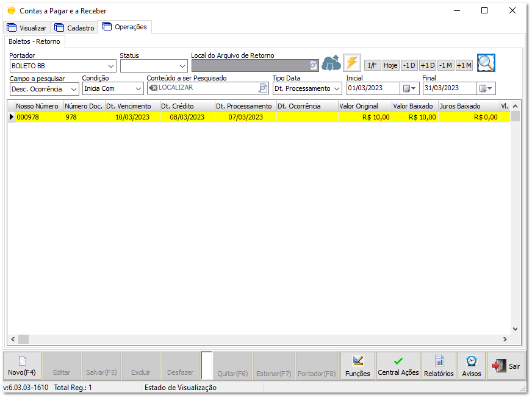The height and width of the screenshot is (398, 532).
Task: Open the Tipo Data dropdown
Action: point(337,88)
